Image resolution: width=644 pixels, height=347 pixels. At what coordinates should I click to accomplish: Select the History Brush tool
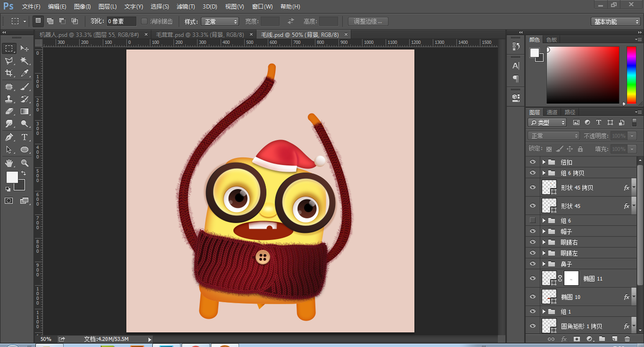coord(25,99)
